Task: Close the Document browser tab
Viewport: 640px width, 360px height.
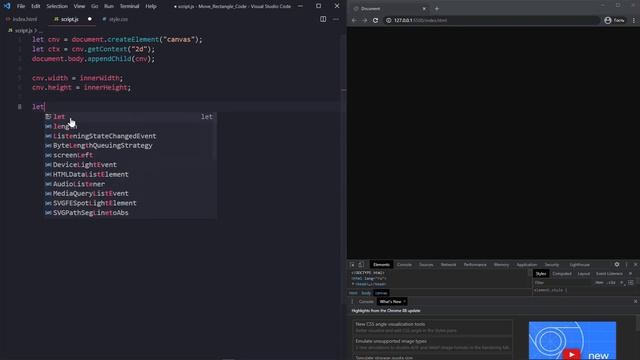Action: click(x=424, y=9)
